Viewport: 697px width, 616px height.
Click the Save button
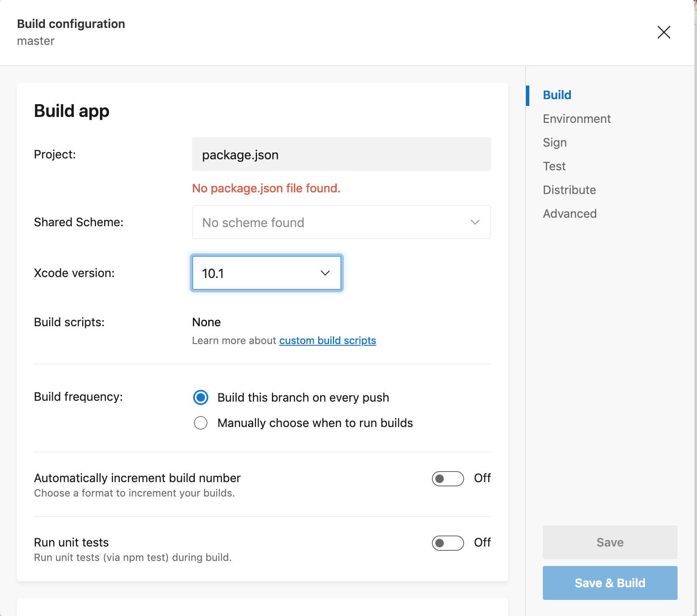click(x=609, y=542)
